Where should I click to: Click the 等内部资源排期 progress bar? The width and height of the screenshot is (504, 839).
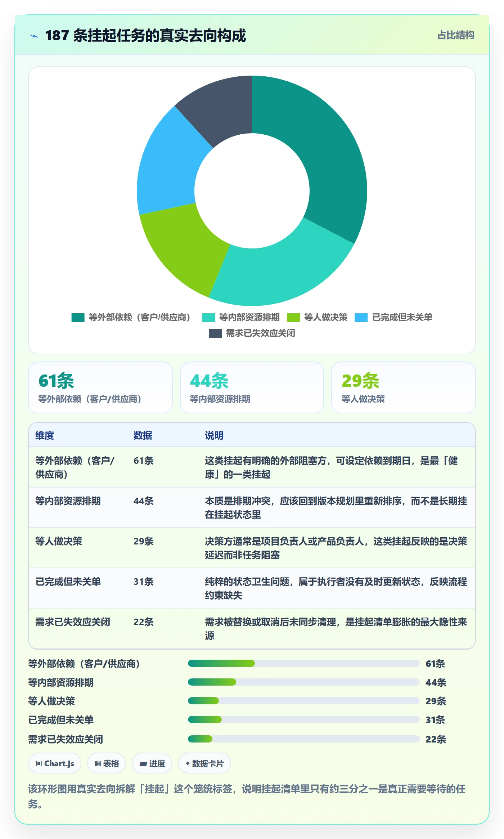pos(304,682)
